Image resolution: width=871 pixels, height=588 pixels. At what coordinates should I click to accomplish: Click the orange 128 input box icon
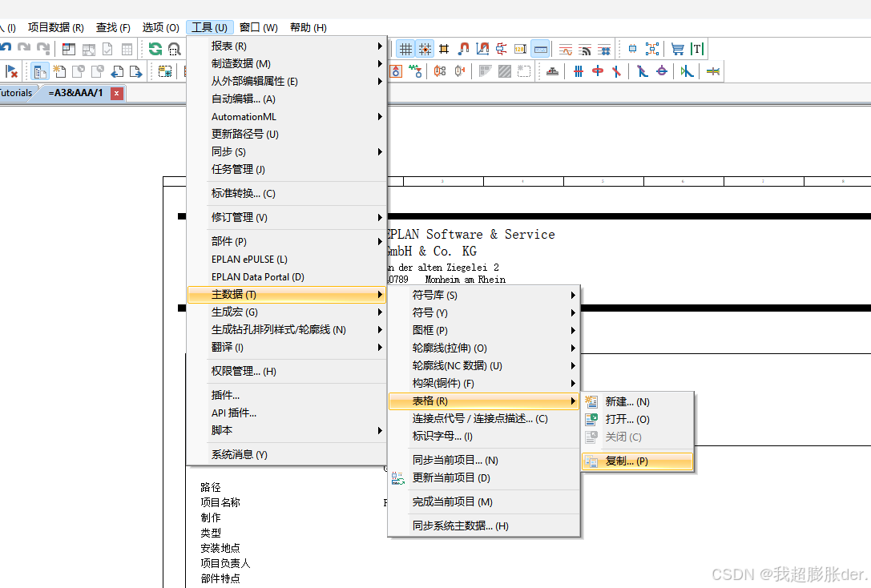tap(521, 49)
